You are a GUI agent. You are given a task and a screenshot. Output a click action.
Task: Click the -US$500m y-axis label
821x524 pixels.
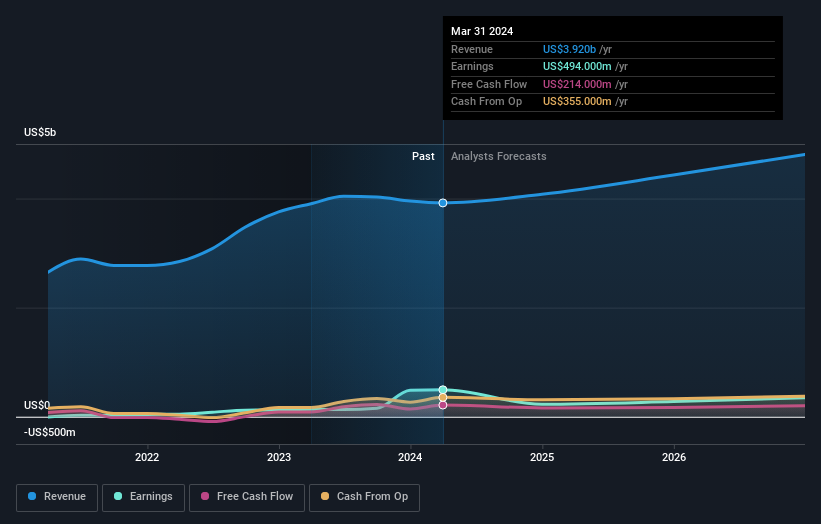pos(50,432)
